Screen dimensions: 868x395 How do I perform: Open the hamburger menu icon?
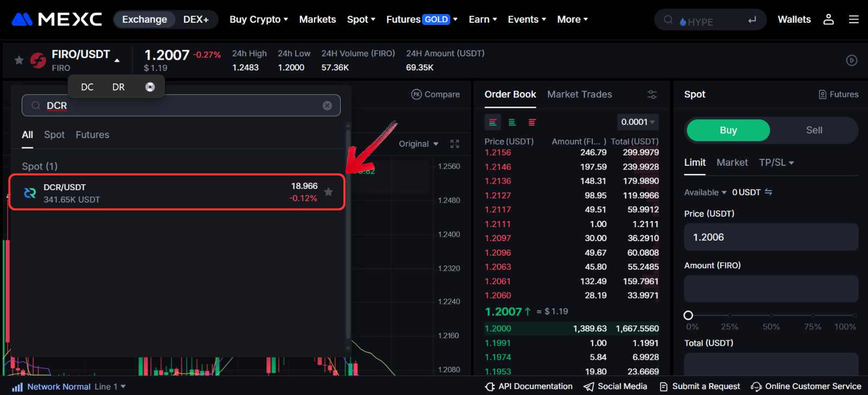pyautogui.click(x=854, y=20)
